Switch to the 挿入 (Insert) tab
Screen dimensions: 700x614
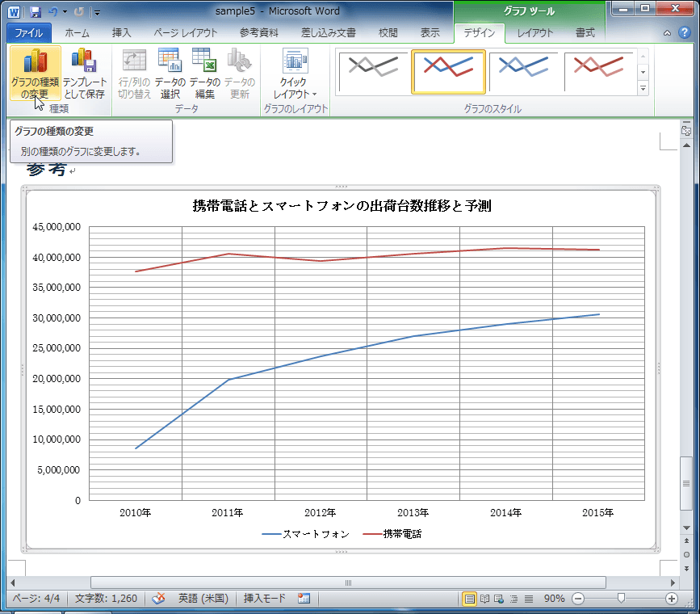121,33
